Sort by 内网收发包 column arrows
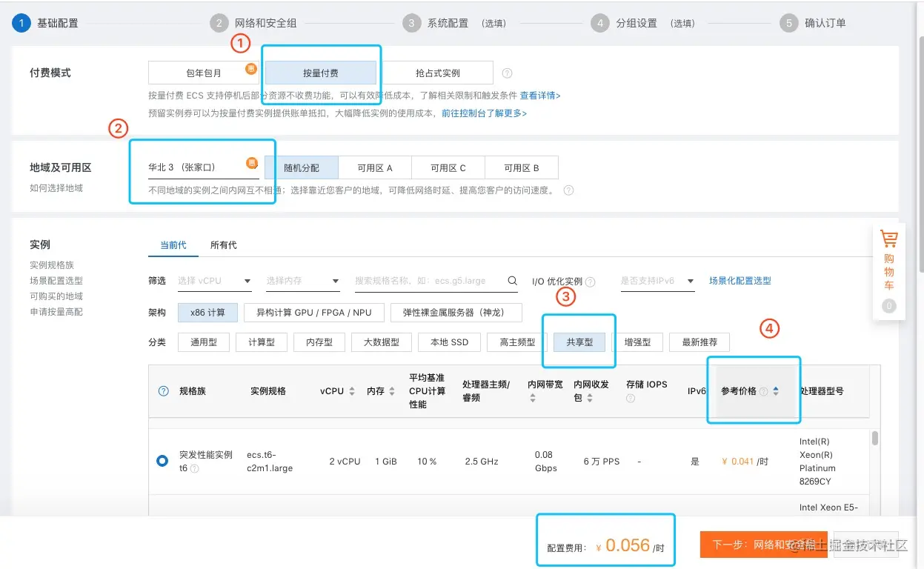Image resolution: width=924 pixels, height=569 pixels. click(x=590, y=398)
